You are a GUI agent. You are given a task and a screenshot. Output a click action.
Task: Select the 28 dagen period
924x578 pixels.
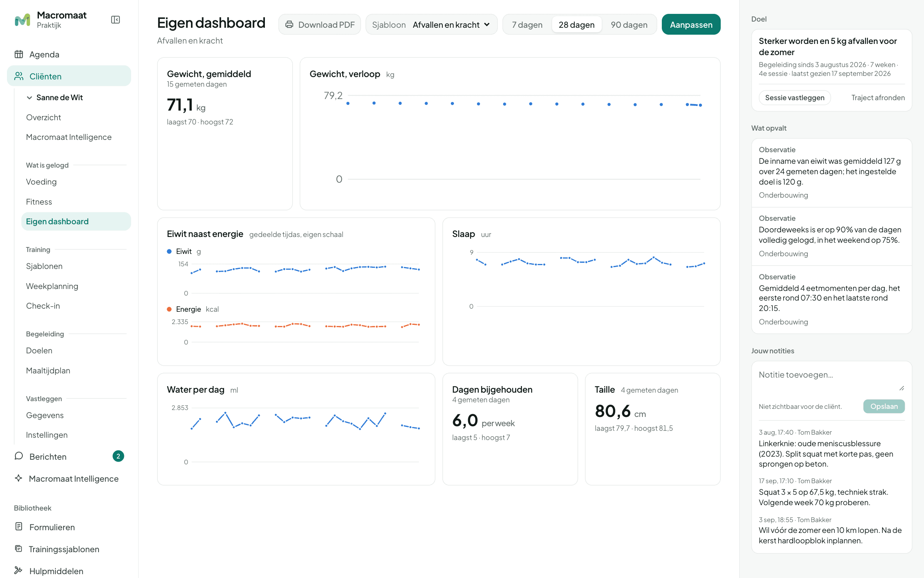tap(576, 25)
